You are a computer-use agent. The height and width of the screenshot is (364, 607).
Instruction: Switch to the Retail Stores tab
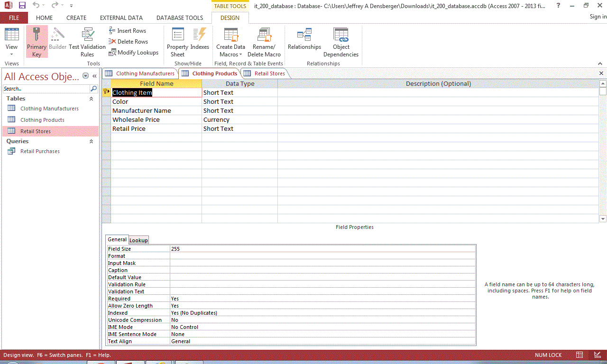269,73
